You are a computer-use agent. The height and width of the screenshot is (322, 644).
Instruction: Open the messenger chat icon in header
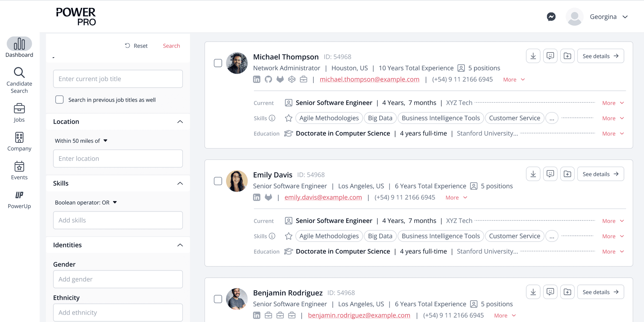[x=551, y=17]
